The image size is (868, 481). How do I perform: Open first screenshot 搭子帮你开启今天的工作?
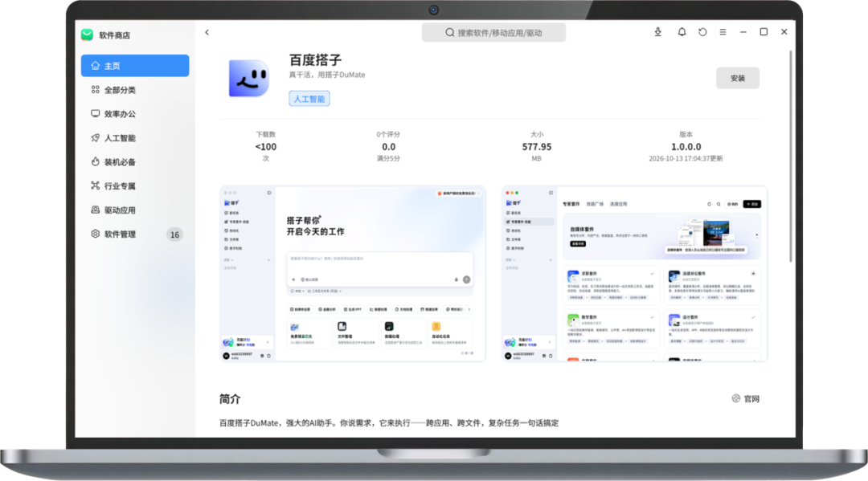point(353,274)
